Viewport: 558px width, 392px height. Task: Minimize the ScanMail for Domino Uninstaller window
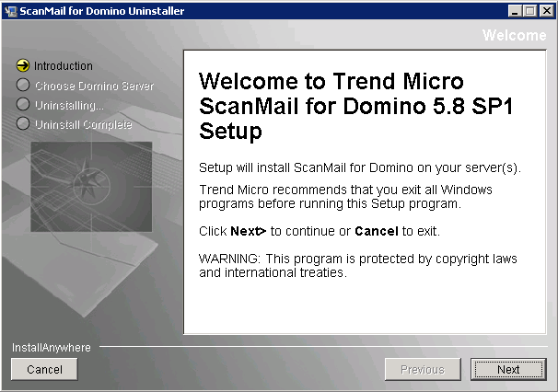[x=514, y=11]
